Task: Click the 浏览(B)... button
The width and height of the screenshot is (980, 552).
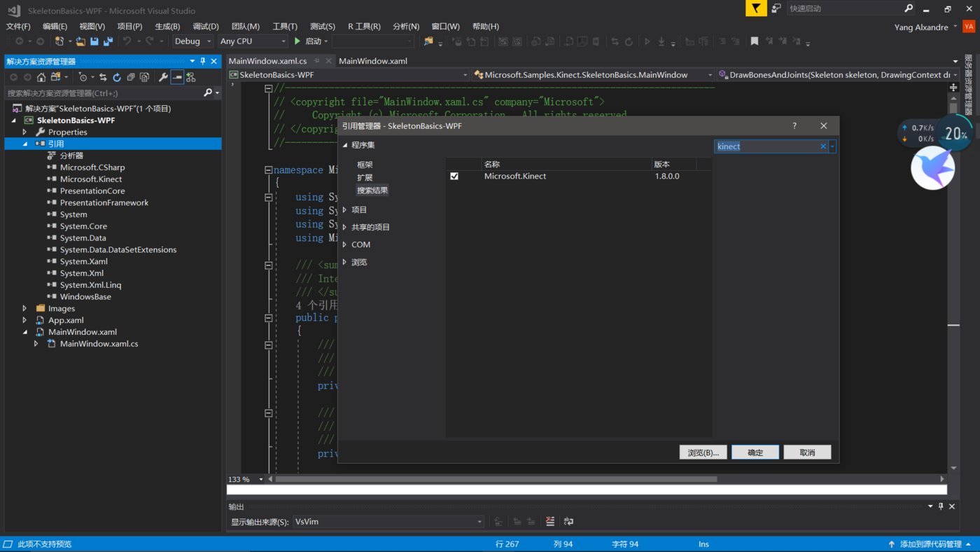Action: (x=703, y=453)
